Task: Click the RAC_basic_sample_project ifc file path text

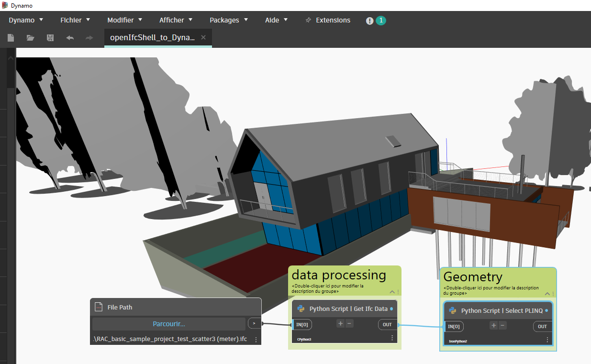Action: 169,340
